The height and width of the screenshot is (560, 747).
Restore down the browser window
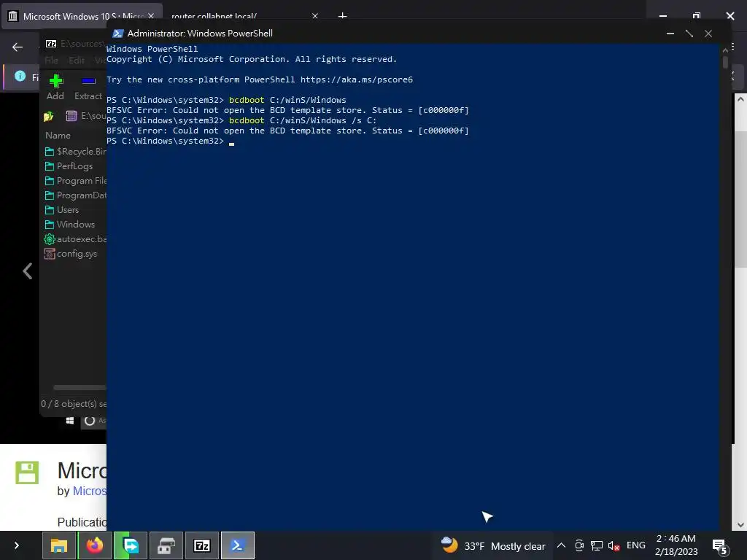click(x=697, y=16)
